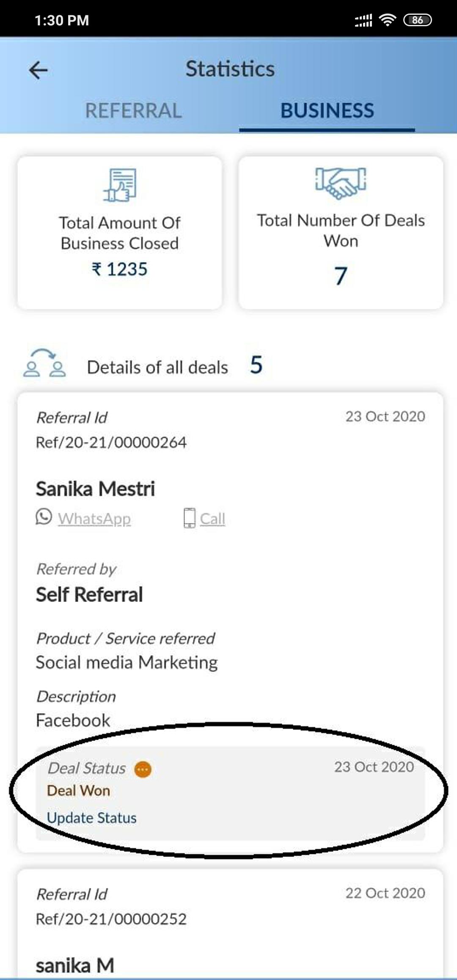Tap the WhatsApp icon under Sanika Mestri
The image size is (457, 980).
click(x=44, y=517)
